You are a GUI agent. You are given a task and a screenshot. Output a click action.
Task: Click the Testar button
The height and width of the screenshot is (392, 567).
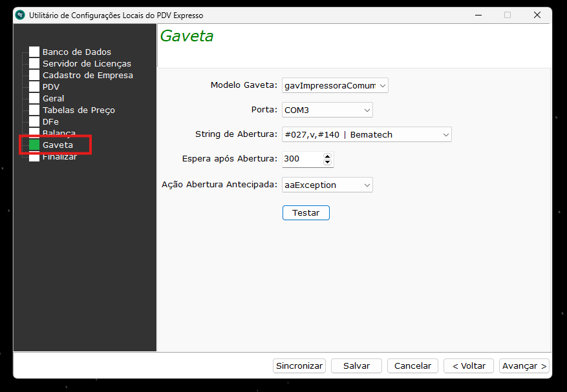306,212
